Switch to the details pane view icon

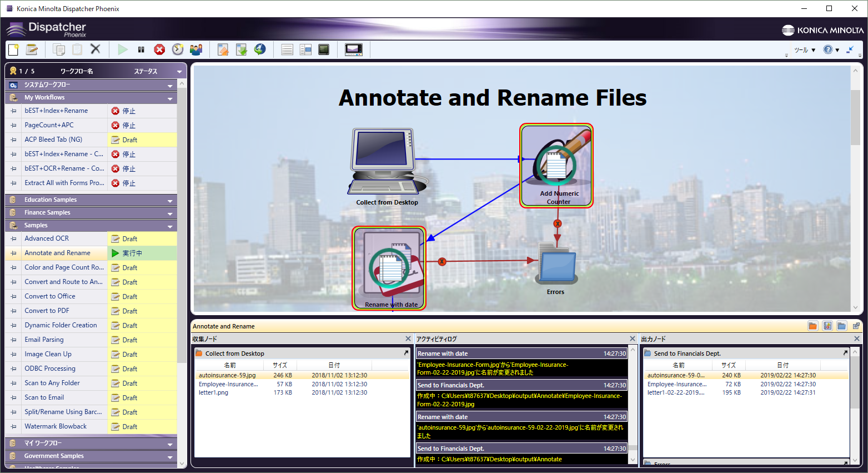[x=305, y=49]
